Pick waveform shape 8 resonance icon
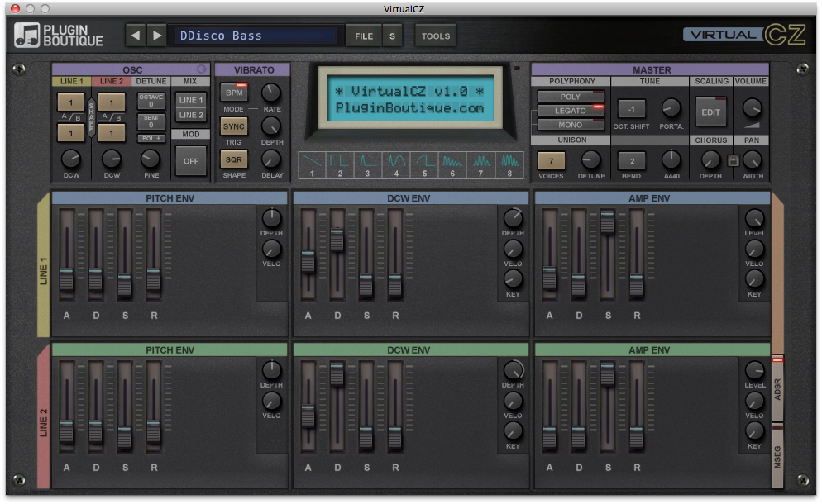The image size is (822, 504). click(x=509, y=159)
